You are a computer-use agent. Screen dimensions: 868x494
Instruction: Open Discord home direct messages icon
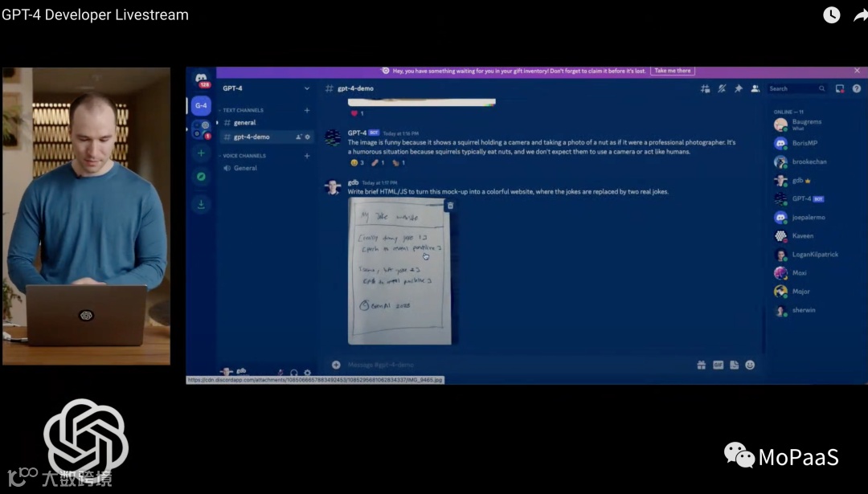(x=201, y=79)
